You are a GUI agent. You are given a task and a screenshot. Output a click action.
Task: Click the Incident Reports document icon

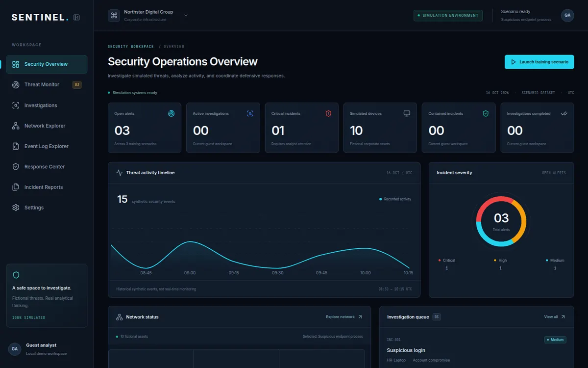pos(16,187)
